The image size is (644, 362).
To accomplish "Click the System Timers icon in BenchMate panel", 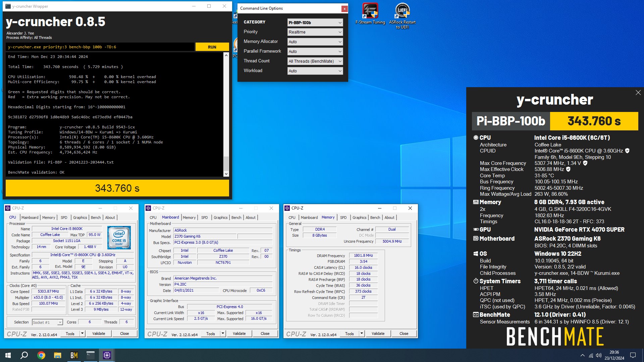I will (476, 281).
